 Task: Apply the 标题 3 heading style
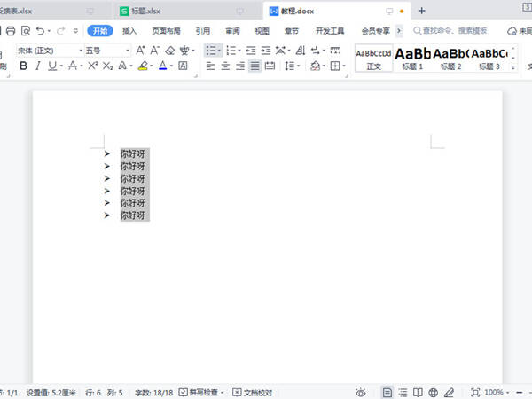tap(489, 59)
